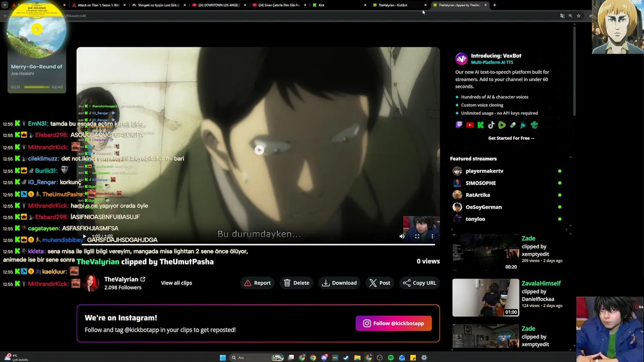Click the ZavalaHimself clip title
644x362 pixels.
click(x=541, y=284)
